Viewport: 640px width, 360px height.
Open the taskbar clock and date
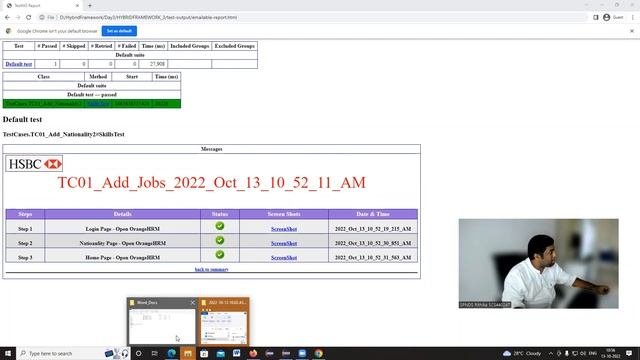tap(611, 353)
